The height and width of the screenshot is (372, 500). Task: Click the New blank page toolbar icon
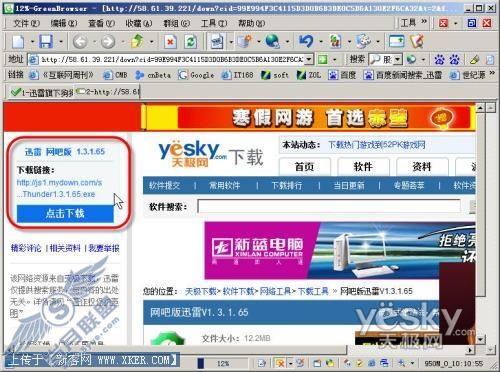pyautogui.click(x=18, y=41)
